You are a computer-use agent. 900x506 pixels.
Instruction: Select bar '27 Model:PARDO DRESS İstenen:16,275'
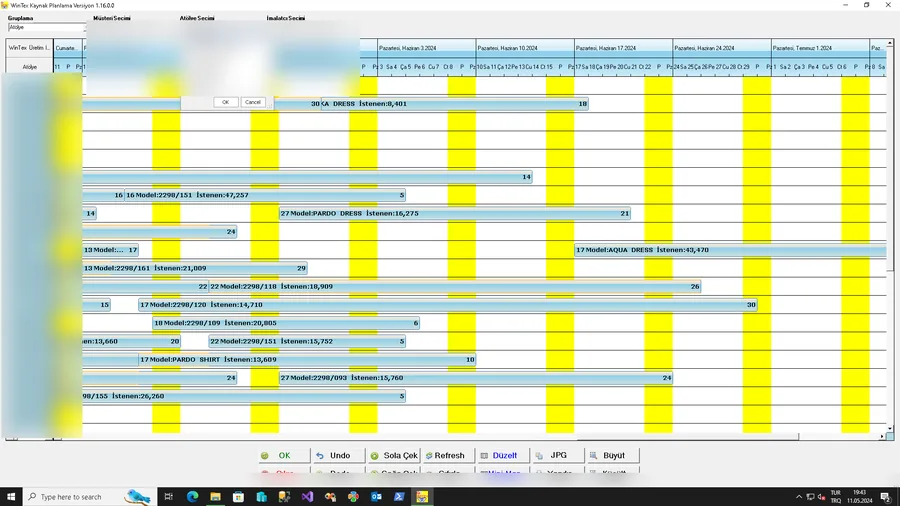coord(455,213)
